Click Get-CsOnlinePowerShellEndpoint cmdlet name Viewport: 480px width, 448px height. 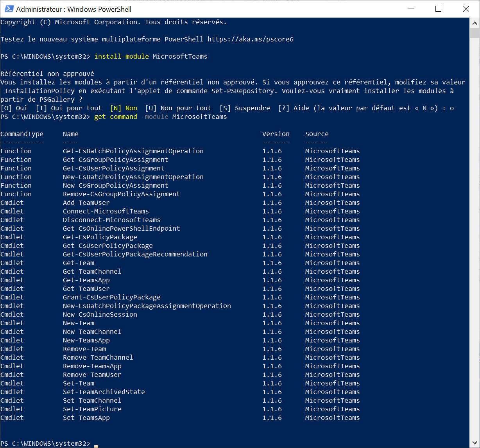(122, 228)
